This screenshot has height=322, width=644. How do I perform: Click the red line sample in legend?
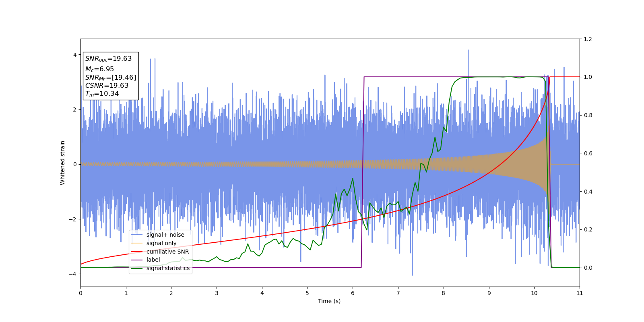pyautogui.click(x=137, y=252)
